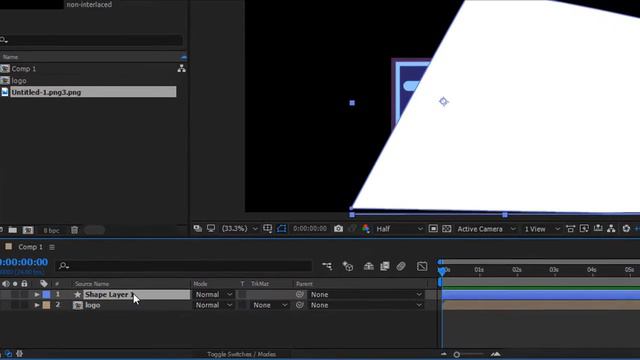Click Toggle Pixel Aspect Ratio Correction icon
The image size is (640, 360).
pyautogui.click(x=571, y=229)
